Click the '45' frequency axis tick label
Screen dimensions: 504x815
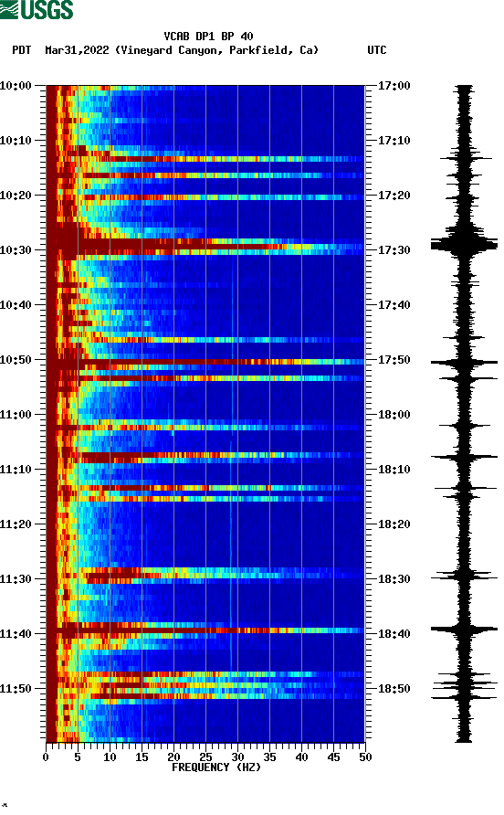tap(333, 757)
